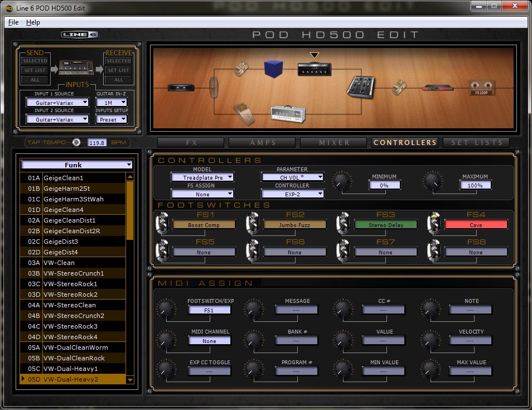
Task: Click the FS2 footswitch icon
Action: (x=253, y=223)
